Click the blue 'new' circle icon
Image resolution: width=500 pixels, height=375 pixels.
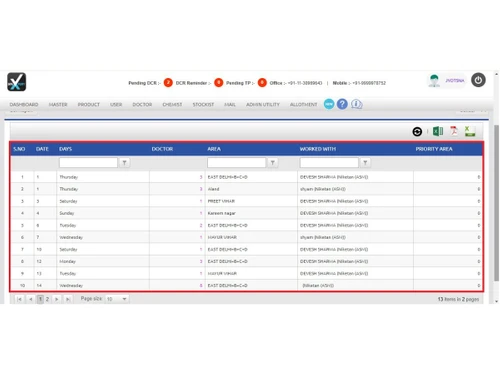(329, 104)
